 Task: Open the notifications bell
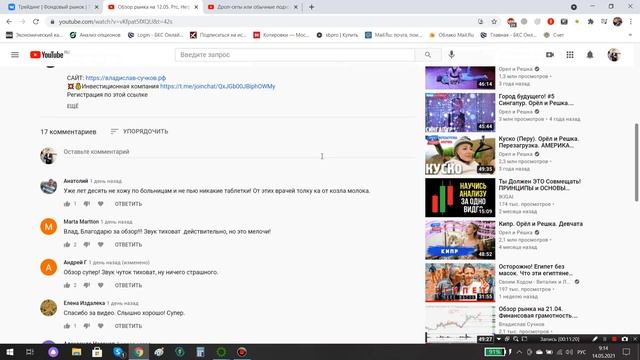click(590, 55)
